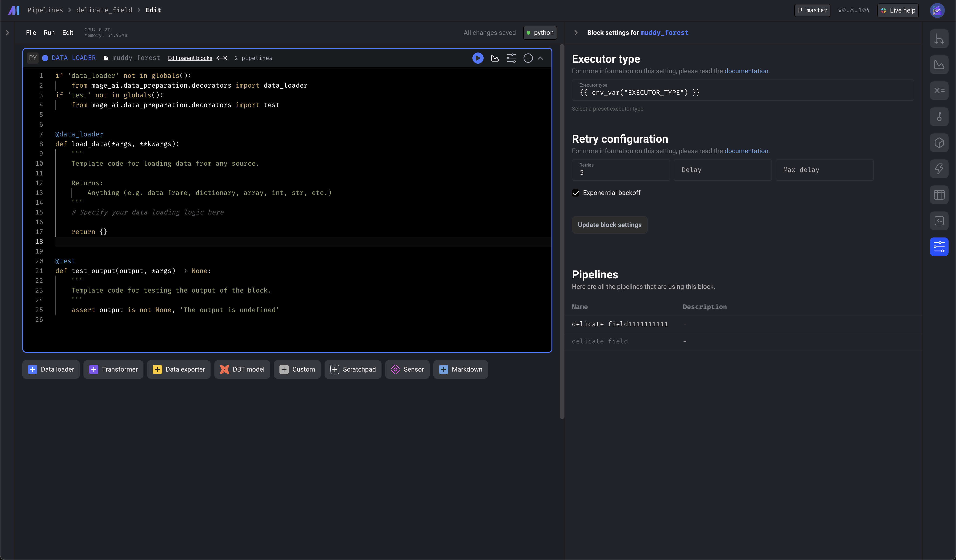Open the secrets key icon in sidebar

pos(939,117)
